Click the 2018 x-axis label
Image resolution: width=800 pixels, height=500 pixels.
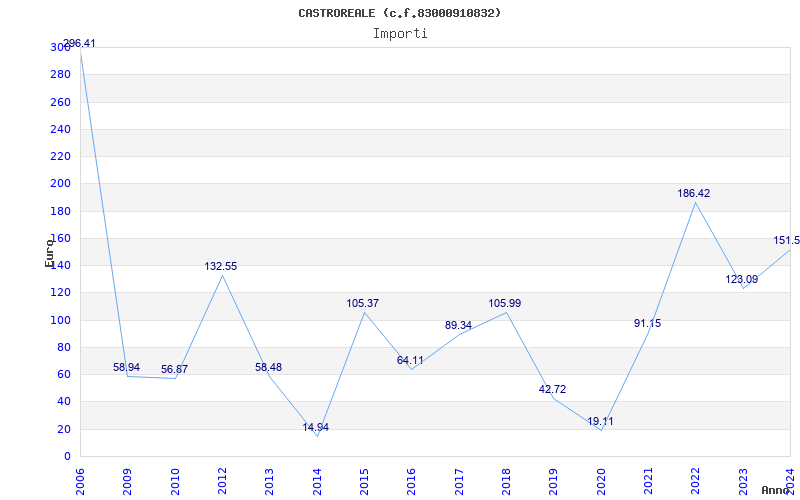click(506, 482)
